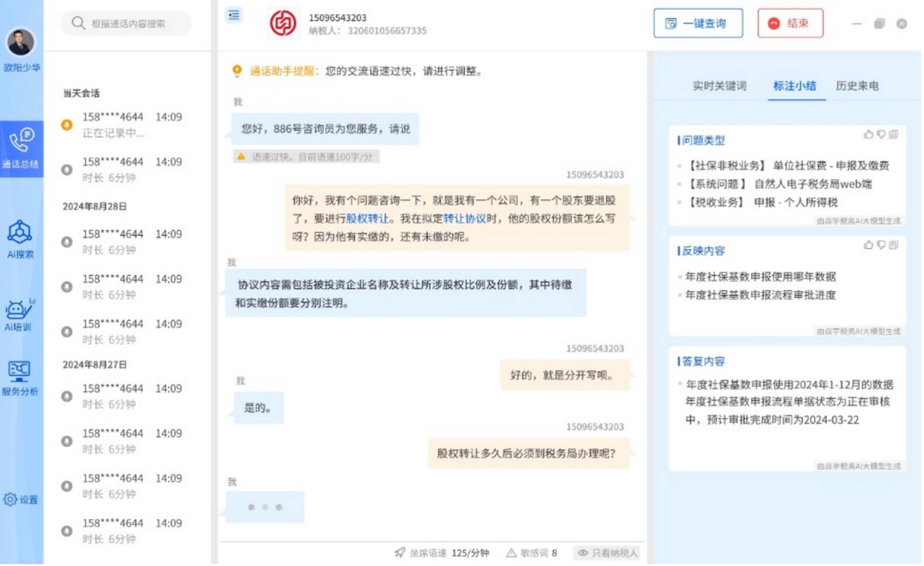Thumbs down the 问题类型 card
Image resolution: width=924 pixels, height=566 pixels.
pos(881,134)
